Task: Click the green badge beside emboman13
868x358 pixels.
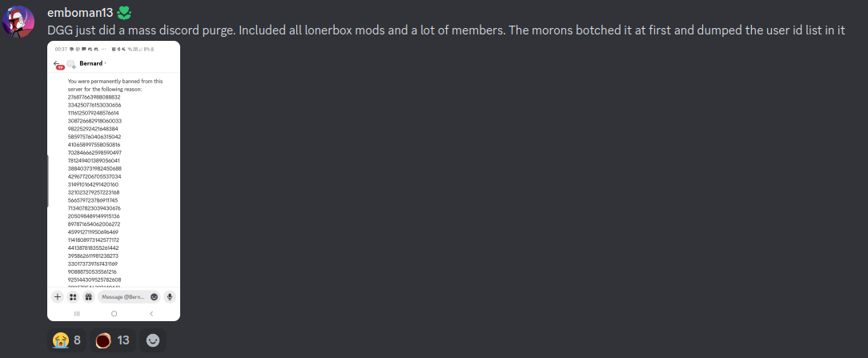Action: coord(124,14)
